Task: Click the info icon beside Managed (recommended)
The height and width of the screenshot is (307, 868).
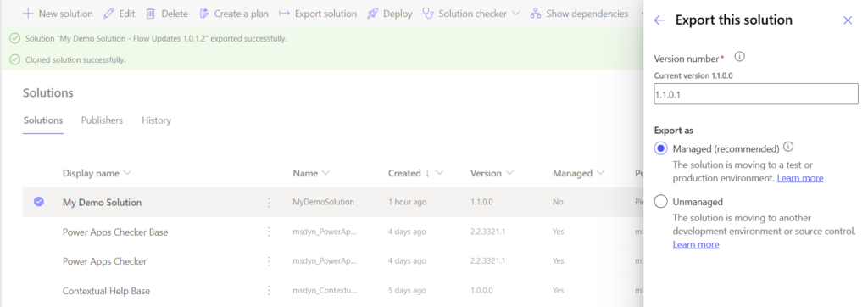Action: coord(789,148)
